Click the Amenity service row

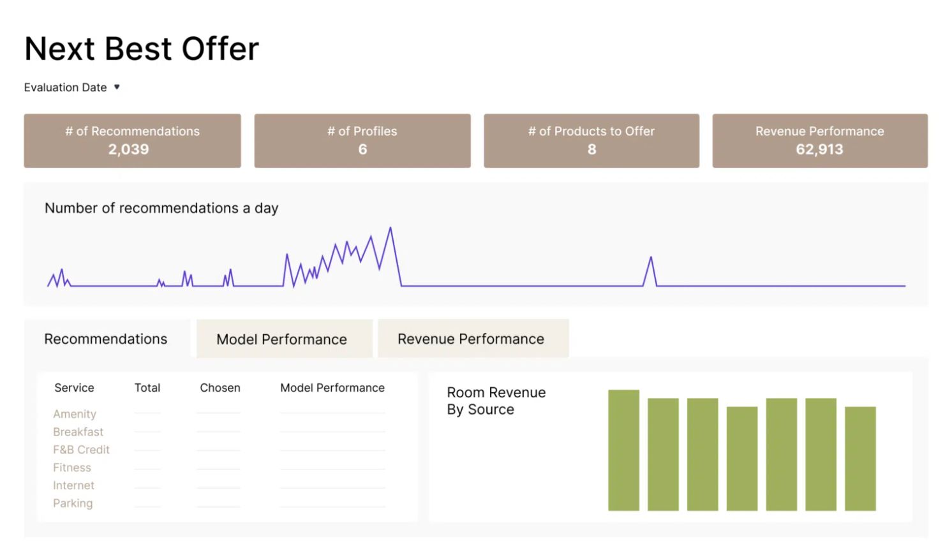click(75, 414)
